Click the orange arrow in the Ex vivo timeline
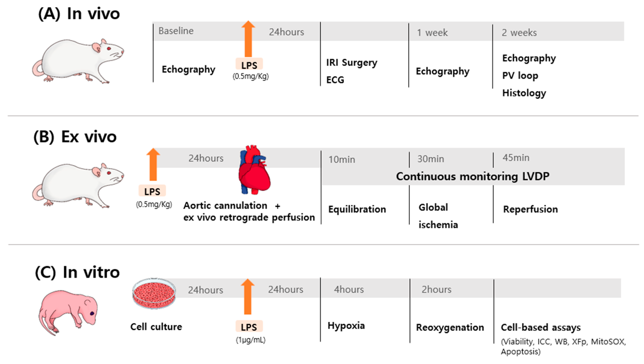The image size is (644, 364). tap(153, 165)
